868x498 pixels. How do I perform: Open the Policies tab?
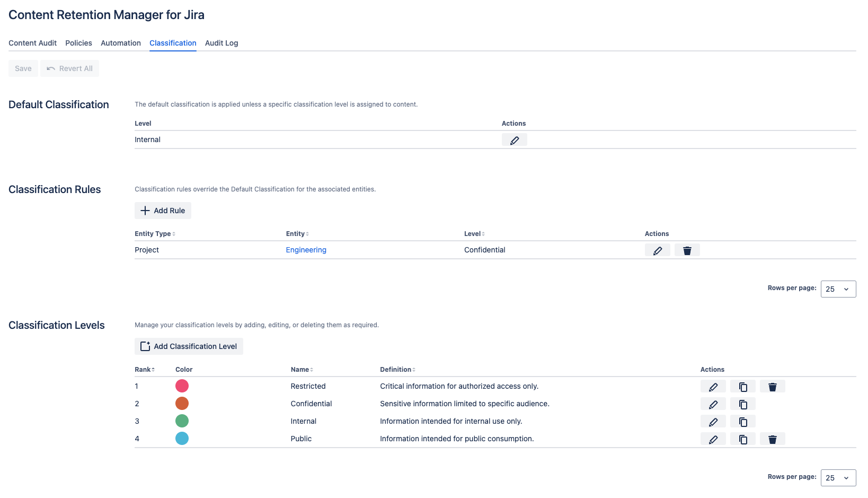[x=78, y=43]
